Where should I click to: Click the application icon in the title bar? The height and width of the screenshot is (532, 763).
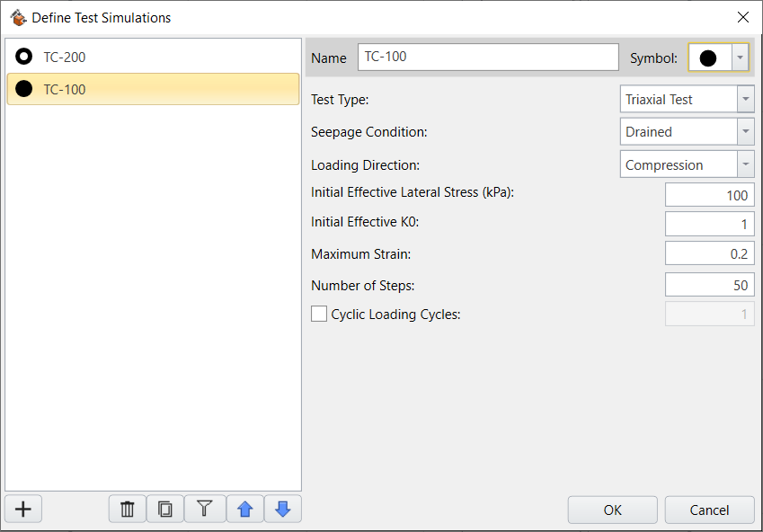pyautogui.click(x=16, y=16)
